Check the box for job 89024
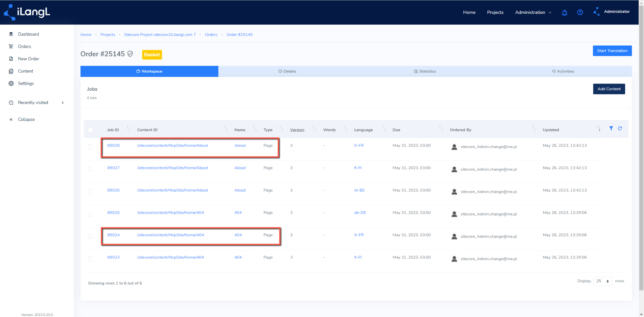 coord(90,236)
